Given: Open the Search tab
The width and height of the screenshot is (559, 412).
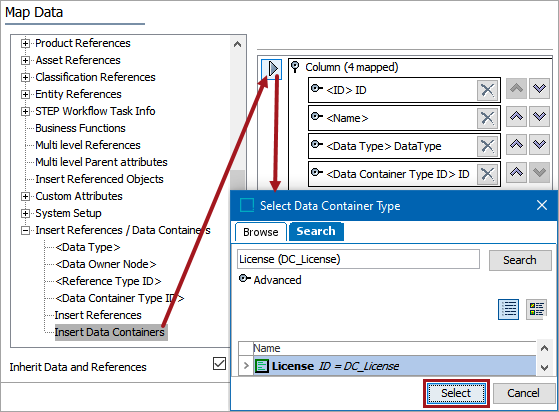Looking at the screenshot, I should (x=316, y=231).
